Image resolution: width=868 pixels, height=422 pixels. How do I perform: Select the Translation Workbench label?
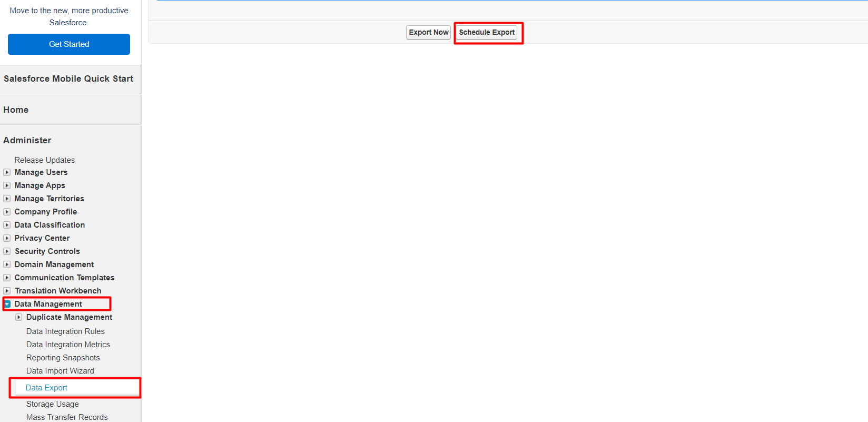coord(58,291)
